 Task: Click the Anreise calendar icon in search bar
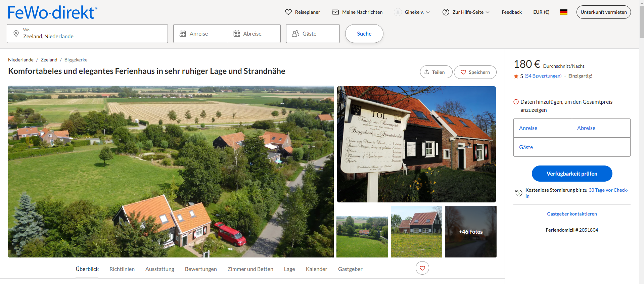tap(183, 34)
